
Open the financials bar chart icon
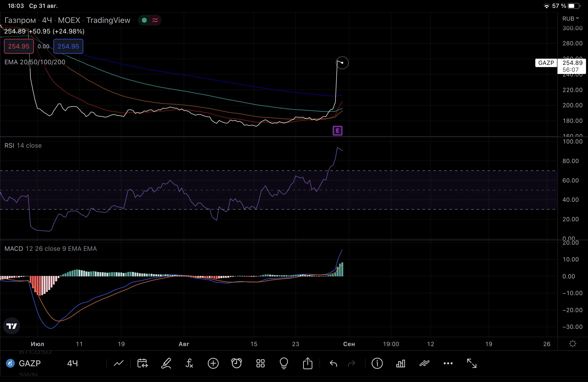tap(400, 363)
